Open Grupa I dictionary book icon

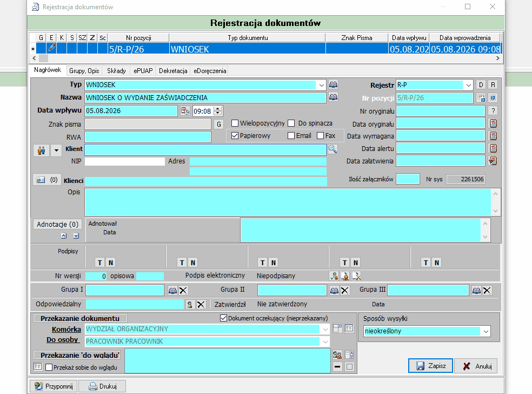point(172,291)
